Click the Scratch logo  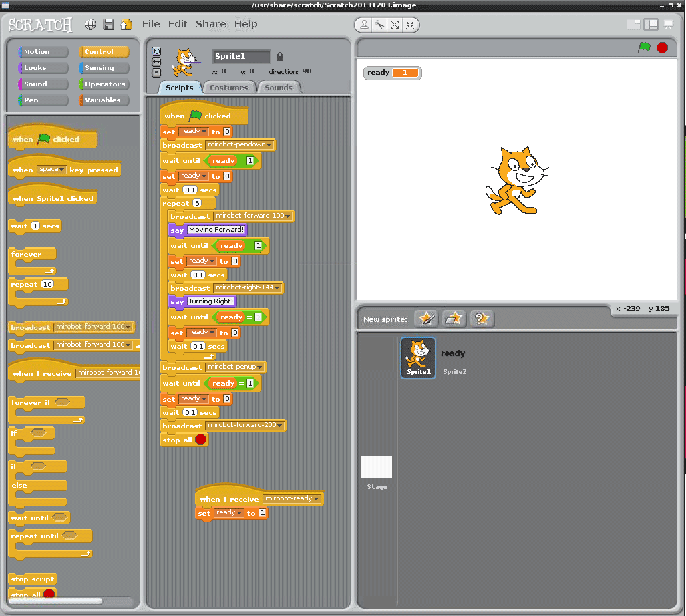[x=40, y=25]
